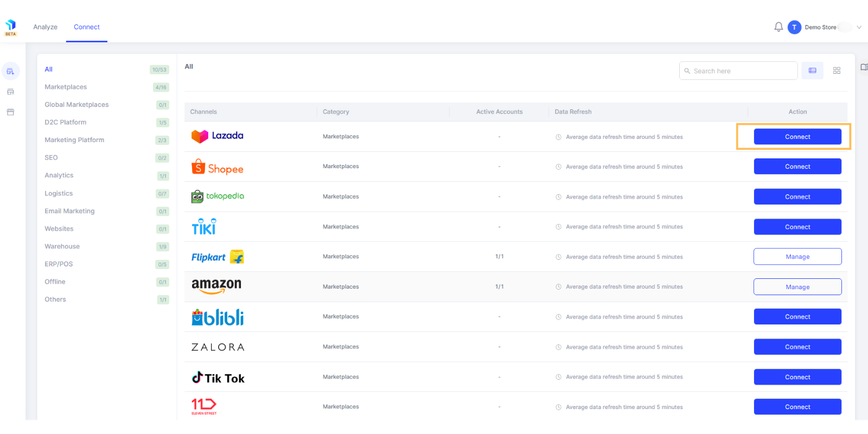868x434 pixels.
Task: Click the Category column header
Action: pyautogui.click(x=336, y=112)
